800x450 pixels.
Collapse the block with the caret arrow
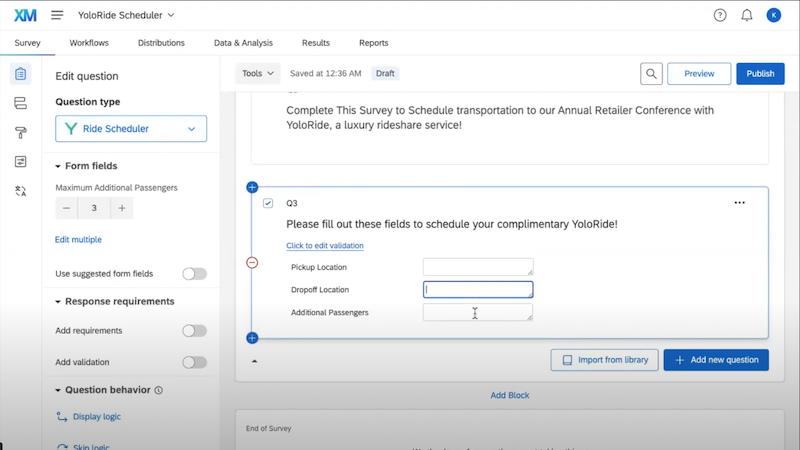(255, 361)
